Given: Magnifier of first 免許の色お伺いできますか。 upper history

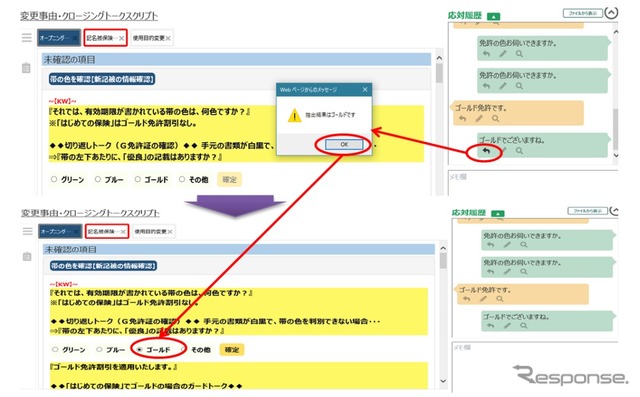Looking at the screenshot, I should click(x=519, y=53).
